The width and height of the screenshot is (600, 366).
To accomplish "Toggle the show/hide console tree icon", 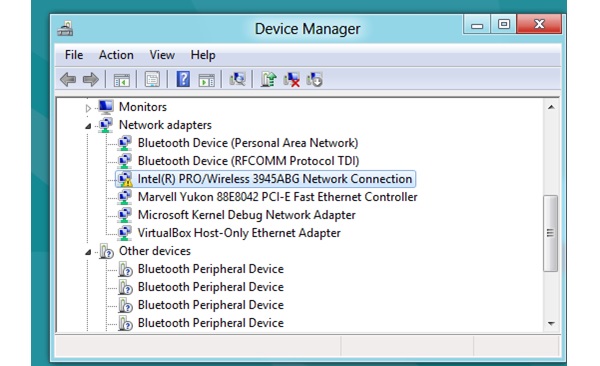I will tap(122, 80).
